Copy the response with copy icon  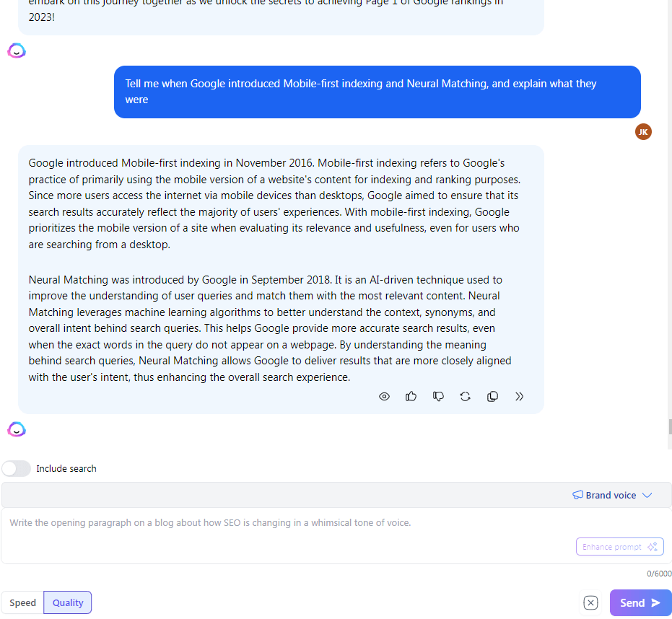click(x=492, y=396)
